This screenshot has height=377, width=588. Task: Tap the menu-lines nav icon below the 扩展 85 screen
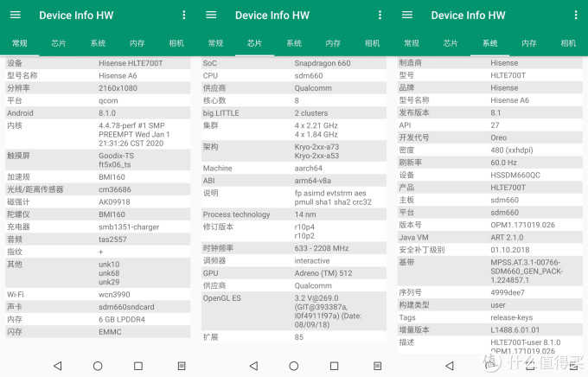point(378,366)
